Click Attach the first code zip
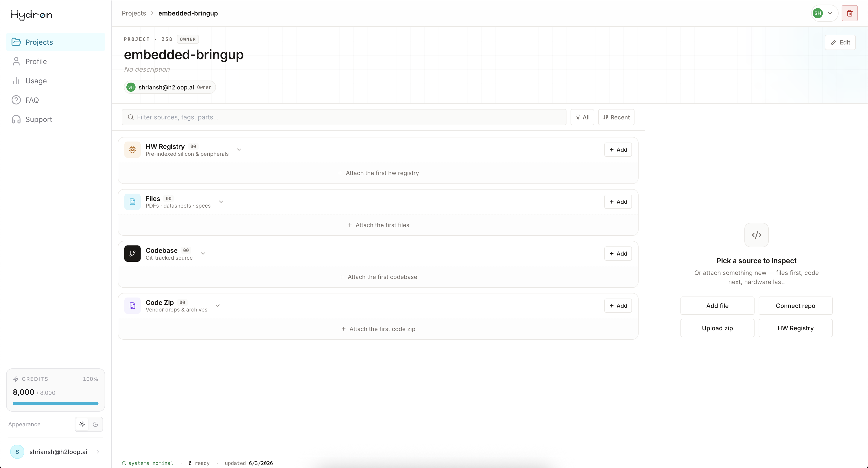868x468 pixels. [x=378, y=329]
